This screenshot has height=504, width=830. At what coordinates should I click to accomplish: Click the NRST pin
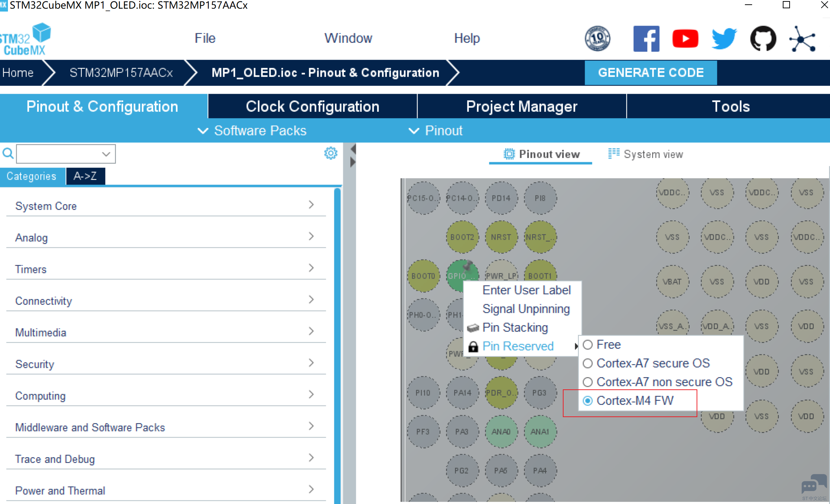[x=501, y=237]
